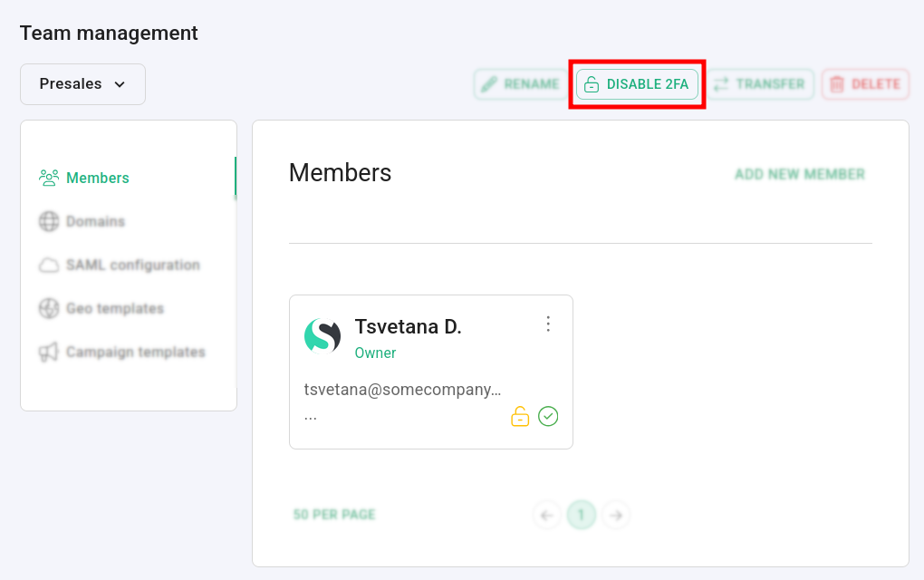Click Tsvetana's avatar logo
Viewport: 924px width, 580px height.
click(322, 335)
